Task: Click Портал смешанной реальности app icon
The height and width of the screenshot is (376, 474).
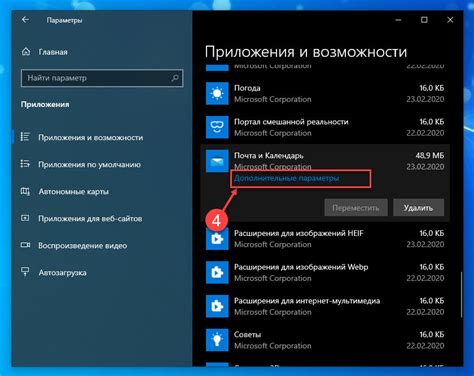Action: (217, 127)
